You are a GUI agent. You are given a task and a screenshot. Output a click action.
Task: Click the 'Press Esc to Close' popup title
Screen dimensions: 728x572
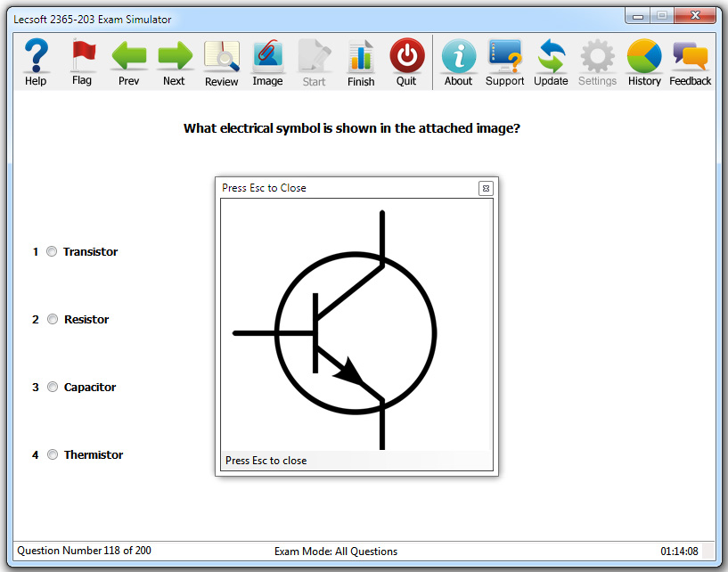pyautogui.click(x=264, y=188)
